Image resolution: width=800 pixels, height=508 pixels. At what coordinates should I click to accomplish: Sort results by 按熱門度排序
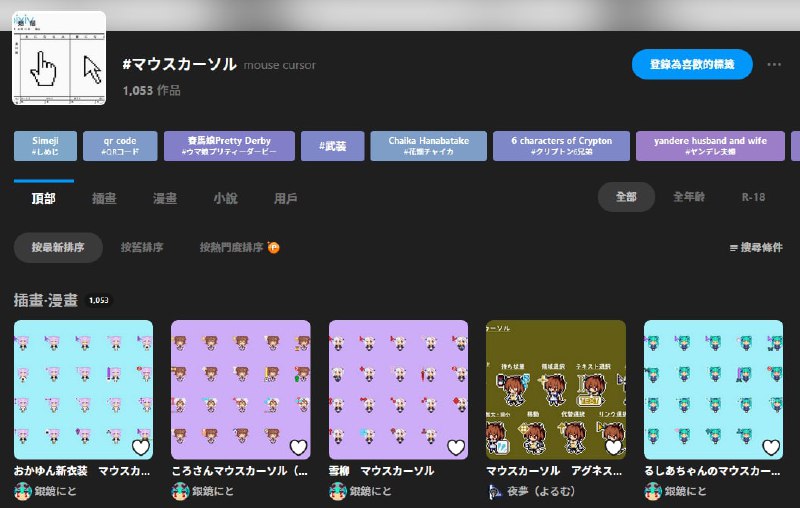[x=231, y=247]
